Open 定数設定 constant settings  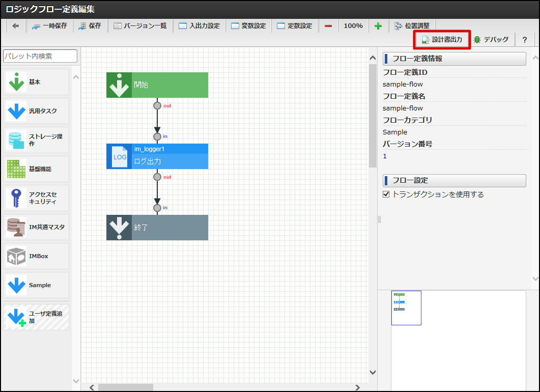[x=295, y=26]
